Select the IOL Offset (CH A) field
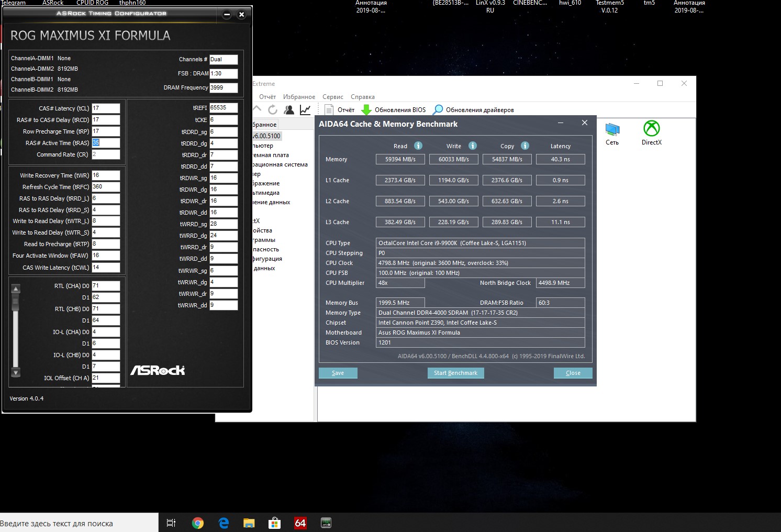This screenshot has width=781, height=532. pyautogui.click(x=106, y=378)
